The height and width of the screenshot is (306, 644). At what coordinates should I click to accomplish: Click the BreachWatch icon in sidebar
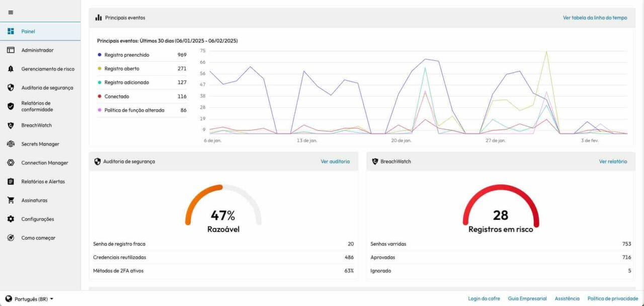[x=11, y=125]
